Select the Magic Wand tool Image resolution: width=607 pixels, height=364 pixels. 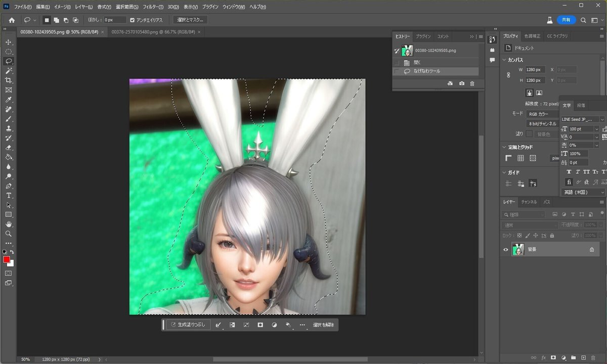[9, 71]
